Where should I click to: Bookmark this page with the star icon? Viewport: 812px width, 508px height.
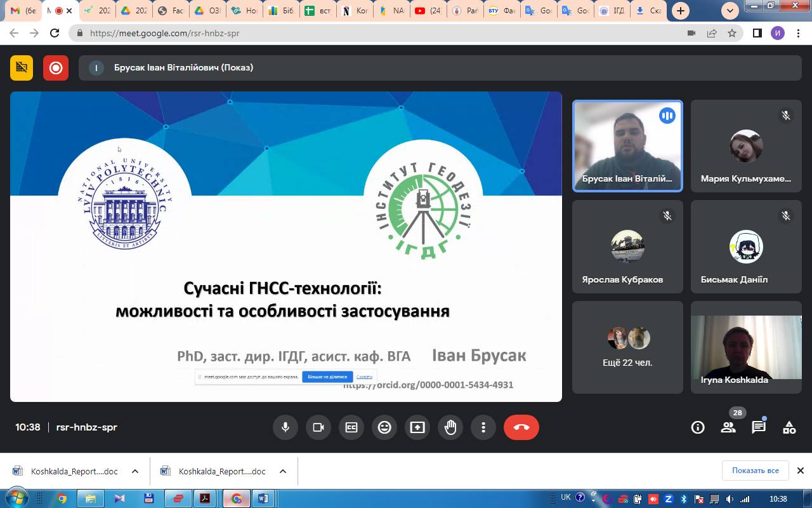[732, 33]
